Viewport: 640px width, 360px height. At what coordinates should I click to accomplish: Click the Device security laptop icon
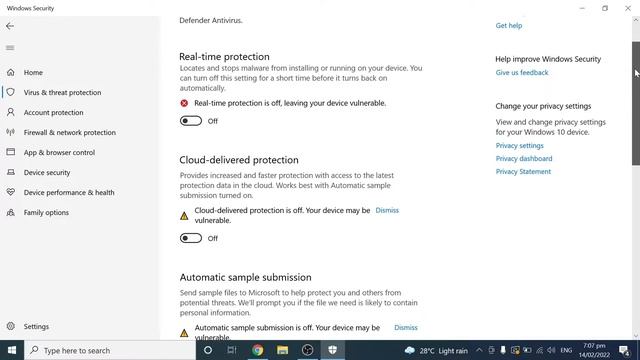coord(11,172)
